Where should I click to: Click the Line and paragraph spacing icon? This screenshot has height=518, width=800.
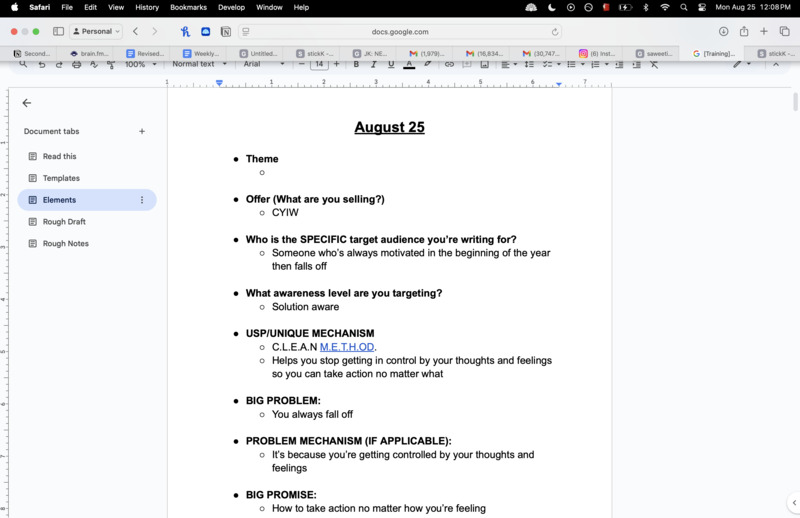tap(529, 64)
